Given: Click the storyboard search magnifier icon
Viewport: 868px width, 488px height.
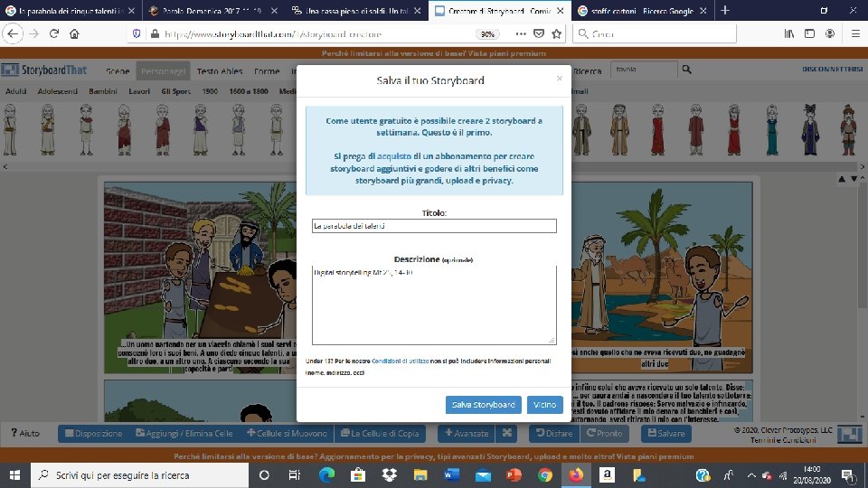Looking at the screenshot, I should (x=686, y=70).
